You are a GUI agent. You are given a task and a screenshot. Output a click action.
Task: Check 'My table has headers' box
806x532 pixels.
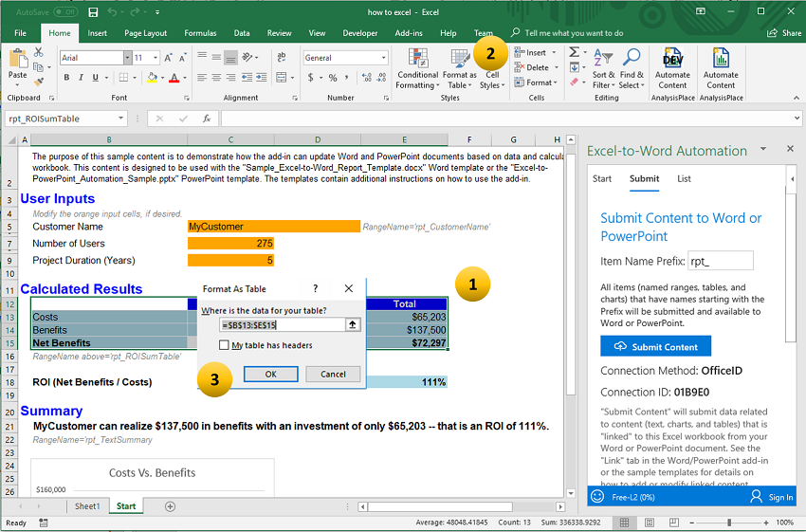point(224,345)
